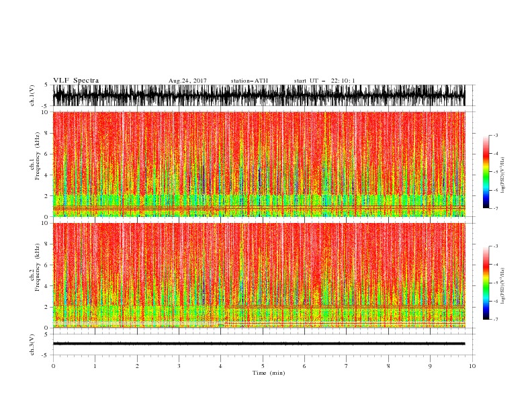The height and width of the screenshot is (411, 532).
Task: Click the ch.2 log(PSD) colorbar label
Action: pyautogui.click(x=502, y=286)
